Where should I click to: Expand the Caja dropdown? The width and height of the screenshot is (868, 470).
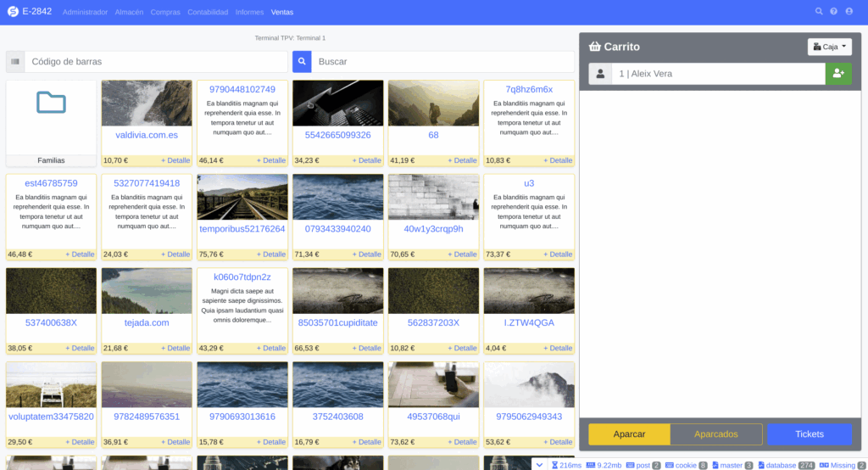coord(829,47)
